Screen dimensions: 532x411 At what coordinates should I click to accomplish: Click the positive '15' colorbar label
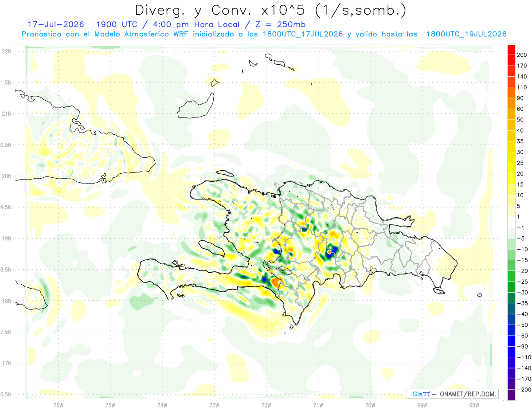coord(520,184)
